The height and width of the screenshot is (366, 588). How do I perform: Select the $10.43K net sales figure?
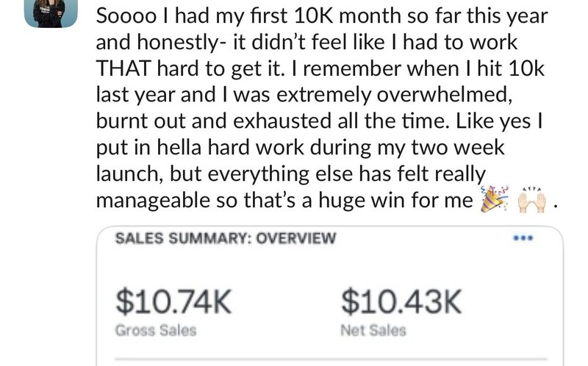[x=401, y=302]
